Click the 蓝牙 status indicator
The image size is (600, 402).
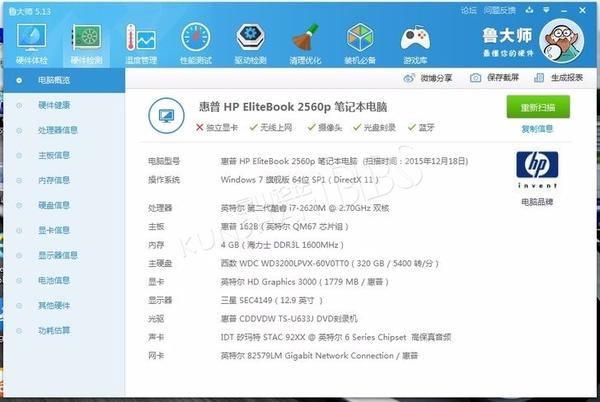coord(421,127)
